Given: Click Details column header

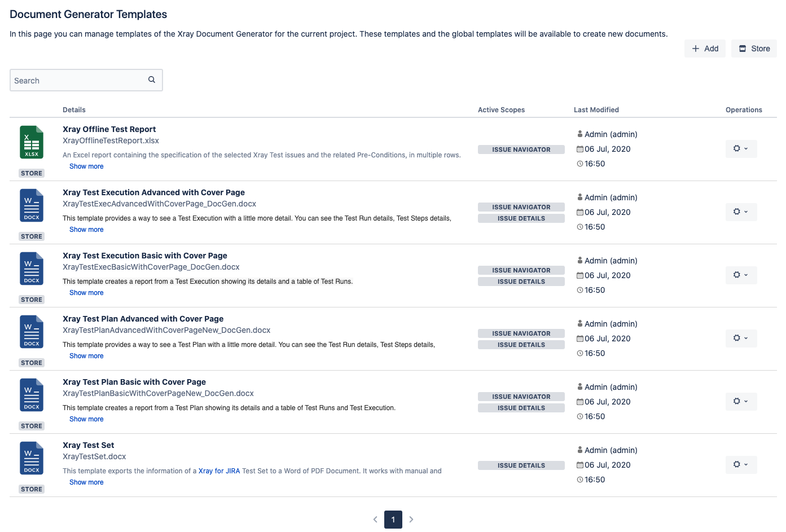Looking at the screenshot, I should 74,110.
